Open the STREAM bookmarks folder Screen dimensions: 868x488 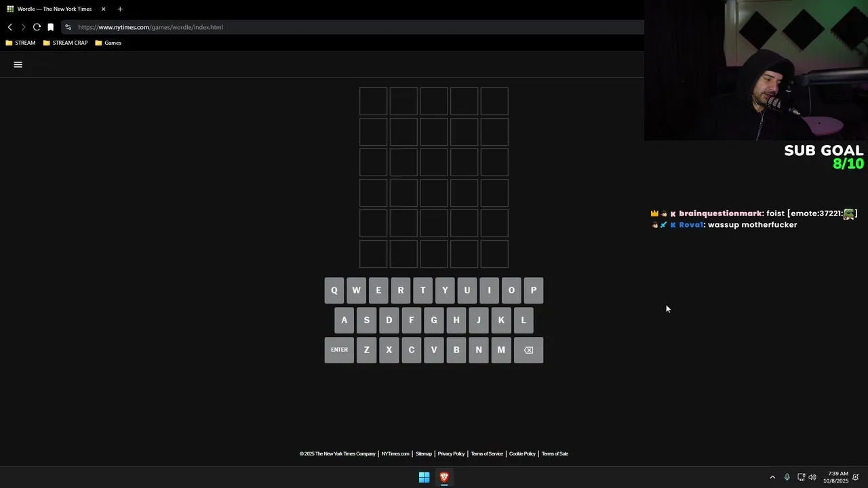(x=20, y=43)
